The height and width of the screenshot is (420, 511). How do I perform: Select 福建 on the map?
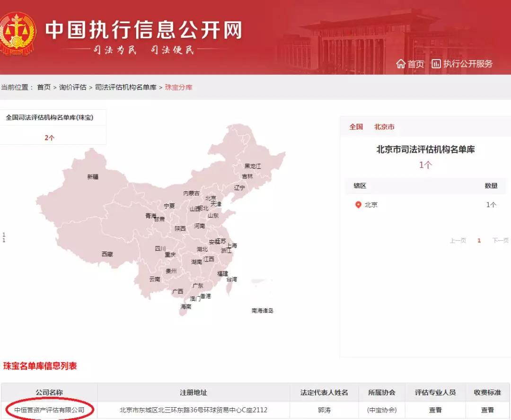point(222,274)
